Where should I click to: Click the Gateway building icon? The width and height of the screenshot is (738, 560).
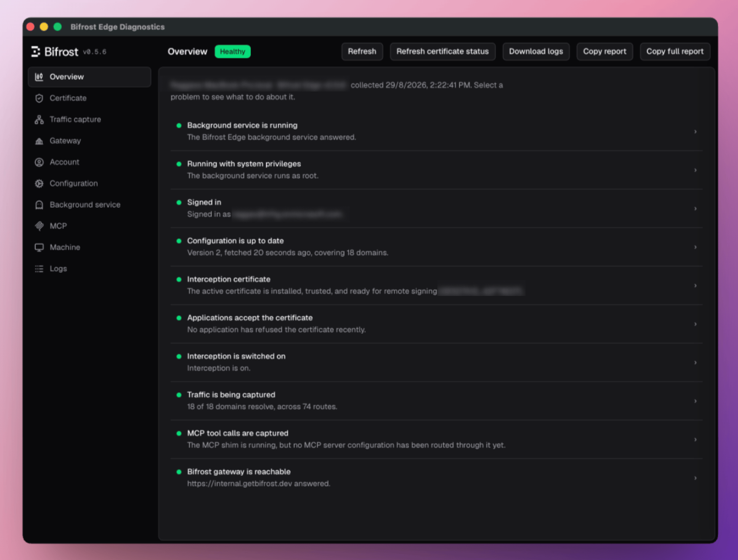pos(39,141)
